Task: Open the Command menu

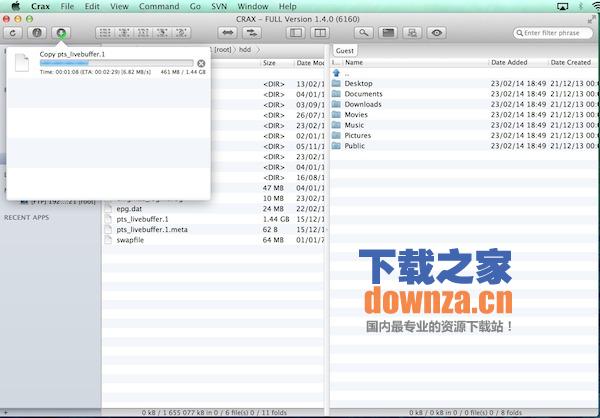Action: coord(159,7)
